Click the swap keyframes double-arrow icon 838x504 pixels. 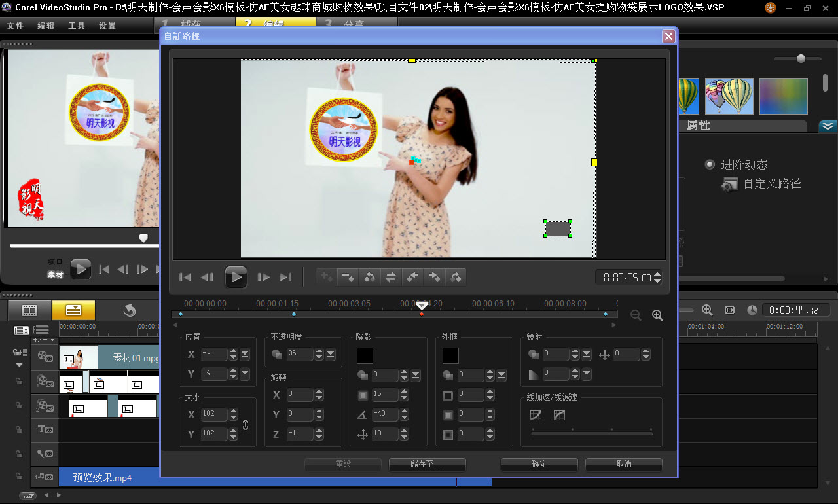(x=391, y=277)
